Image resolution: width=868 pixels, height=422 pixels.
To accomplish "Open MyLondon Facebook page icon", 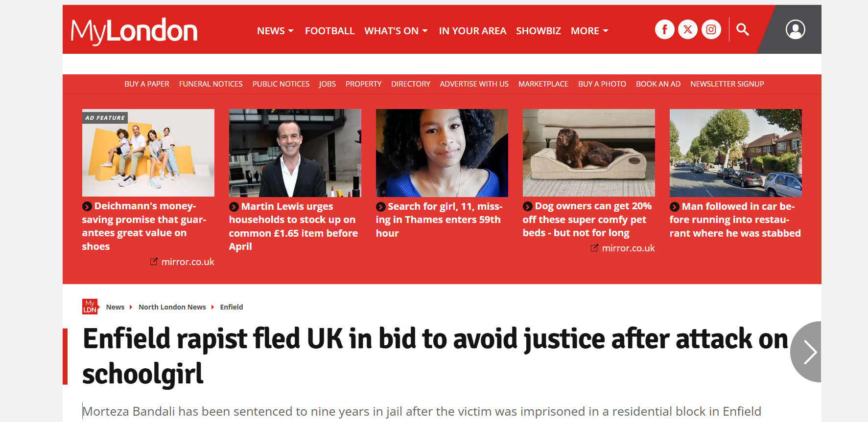I will pyautogui.click(x=664, y=30).
